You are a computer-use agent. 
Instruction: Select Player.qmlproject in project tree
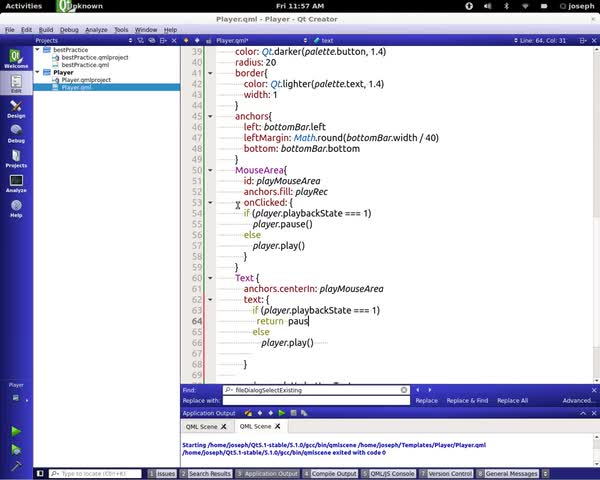pyautogui.click(x=86, y=80)
